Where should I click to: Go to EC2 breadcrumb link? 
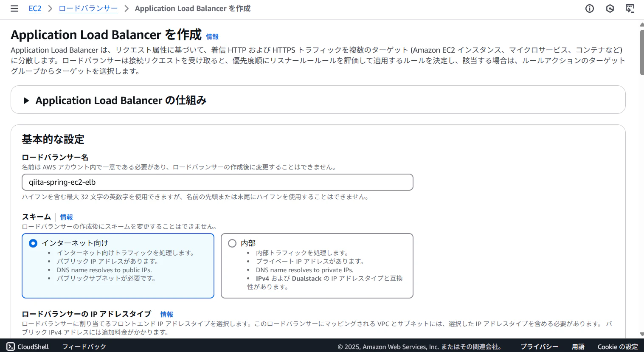(35, 8)
